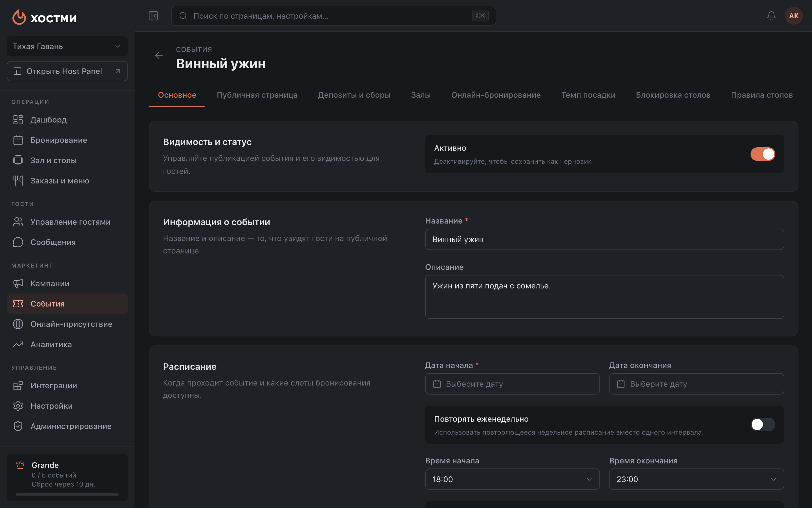The width and height of the screenshot is (812, 508).
Task: Open the Залы tab
Action: pyautogui.click(x=421, y=95)
